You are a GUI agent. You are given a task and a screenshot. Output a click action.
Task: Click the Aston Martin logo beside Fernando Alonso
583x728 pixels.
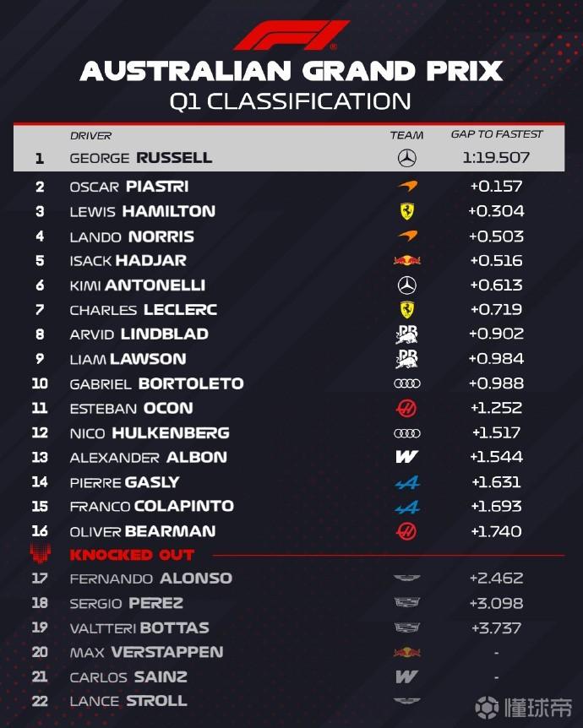tap(406, 579)
